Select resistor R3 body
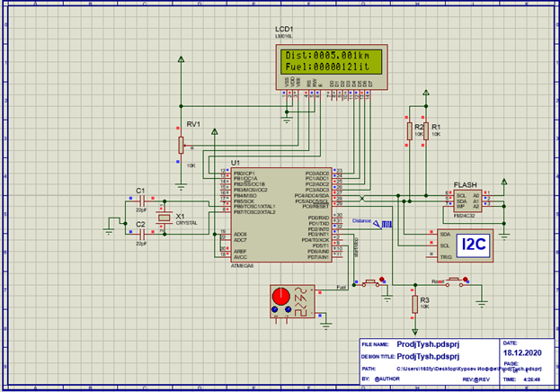 pyautogui.click(x=414, y=305)
